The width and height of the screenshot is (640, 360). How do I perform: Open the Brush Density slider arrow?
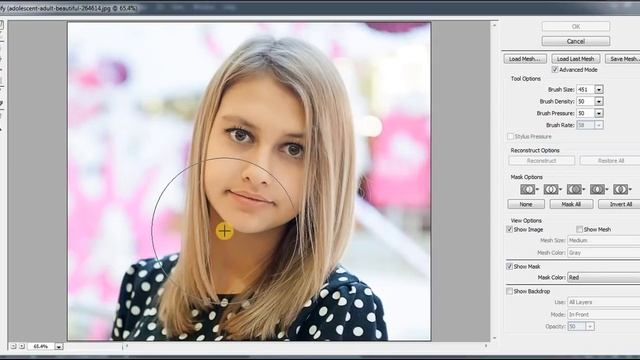click(599, 101)
